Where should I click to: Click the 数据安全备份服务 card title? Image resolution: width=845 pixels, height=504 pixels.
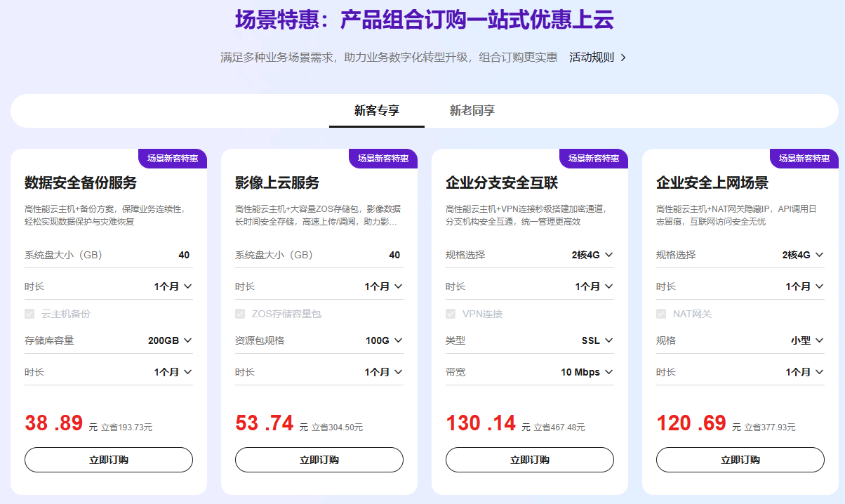pyautogui.click(x=81, y=183)
